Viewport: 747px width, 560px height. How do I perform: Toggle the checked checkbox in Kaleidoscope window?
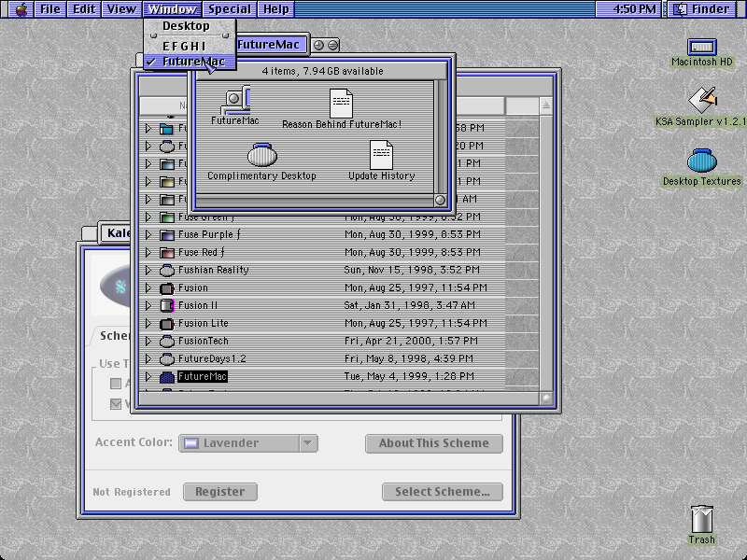click(115, 404)
